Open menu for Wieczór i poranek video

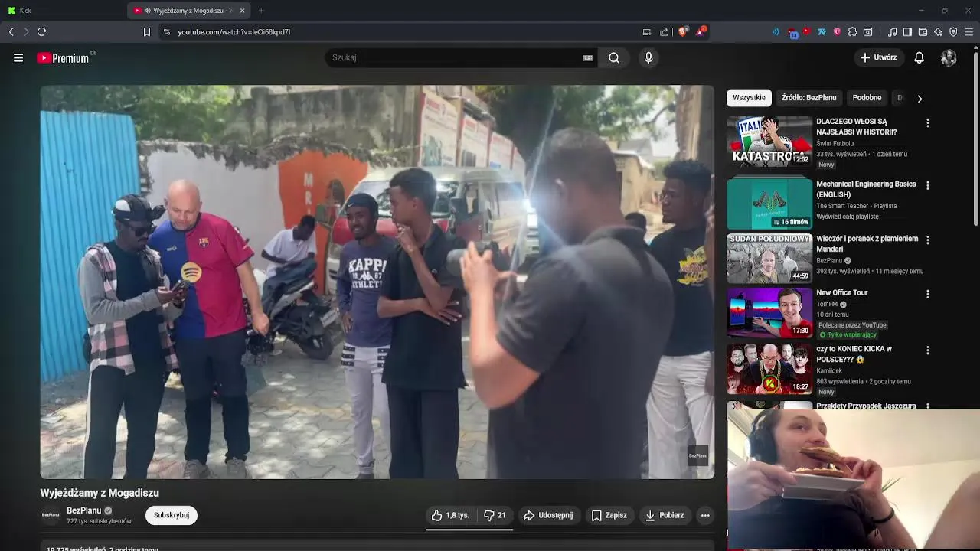click(927, 240)
